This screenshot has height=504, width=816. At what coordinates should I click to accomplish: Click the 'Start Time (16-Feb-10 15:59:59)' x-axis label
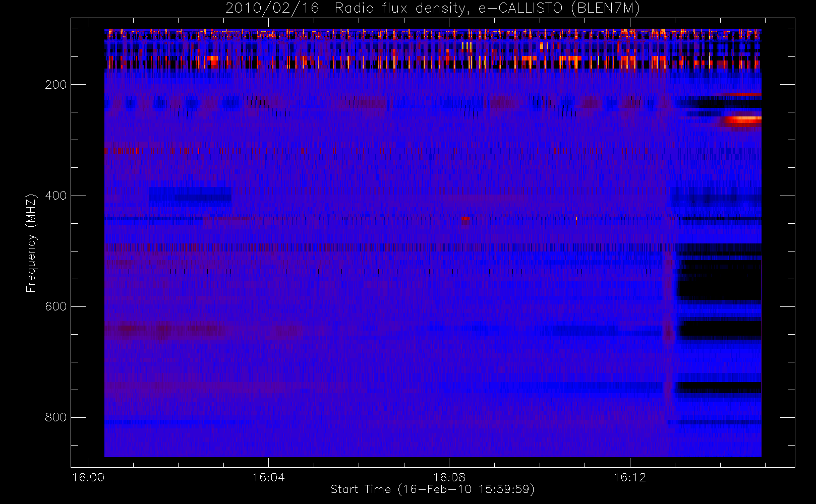coord(432,489)
